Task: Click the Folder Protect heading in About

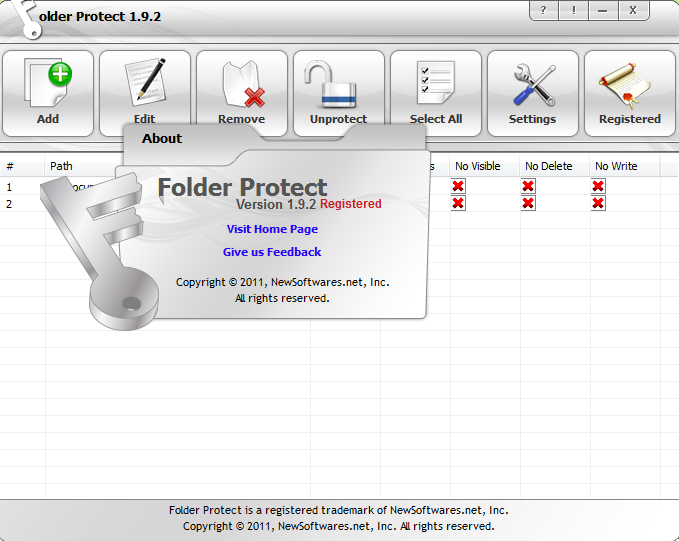Action: pyautogui.click(x=242, y=187)
